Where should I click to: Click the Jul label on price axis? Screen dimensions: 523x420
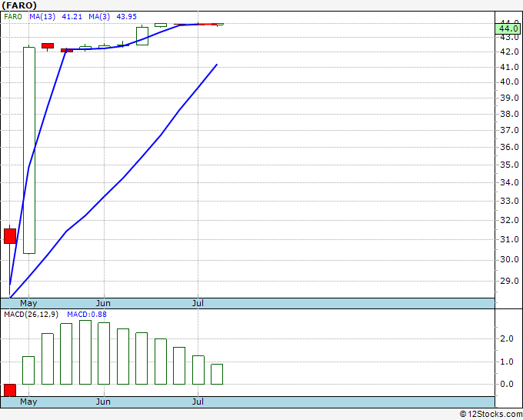coord(198,303)
